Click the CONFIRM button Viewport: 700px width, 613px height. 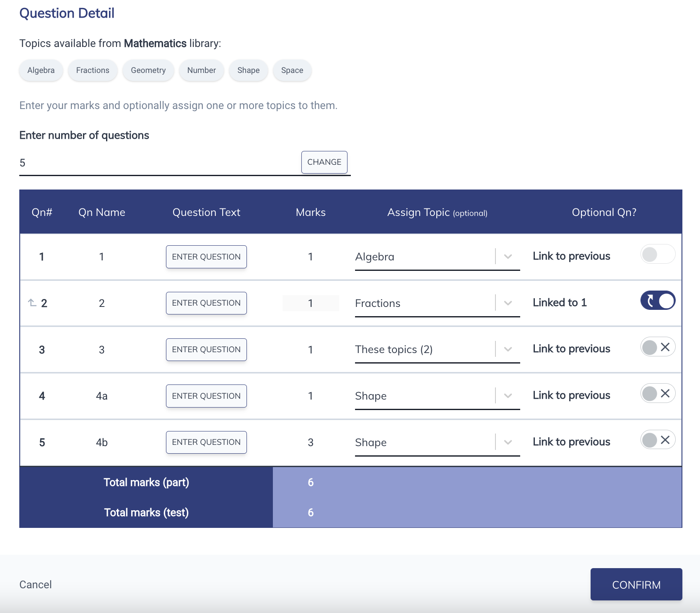(636, 584)
